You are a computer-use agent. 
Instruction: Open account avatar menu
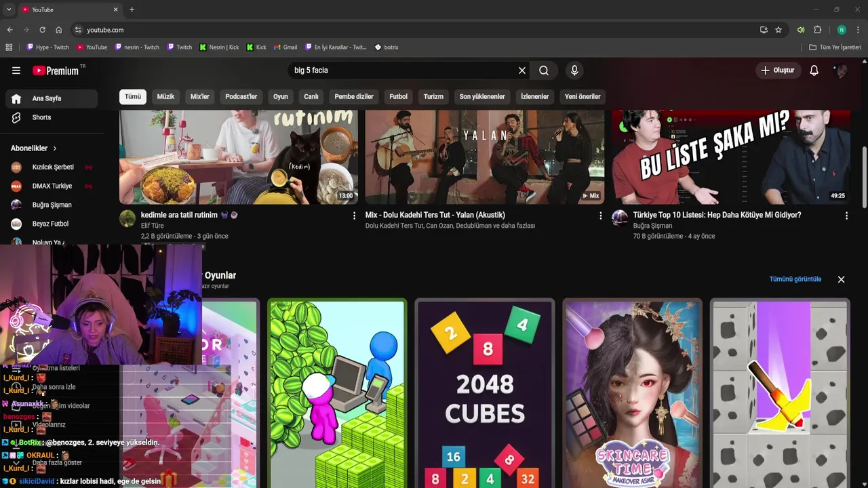point(841,70)
